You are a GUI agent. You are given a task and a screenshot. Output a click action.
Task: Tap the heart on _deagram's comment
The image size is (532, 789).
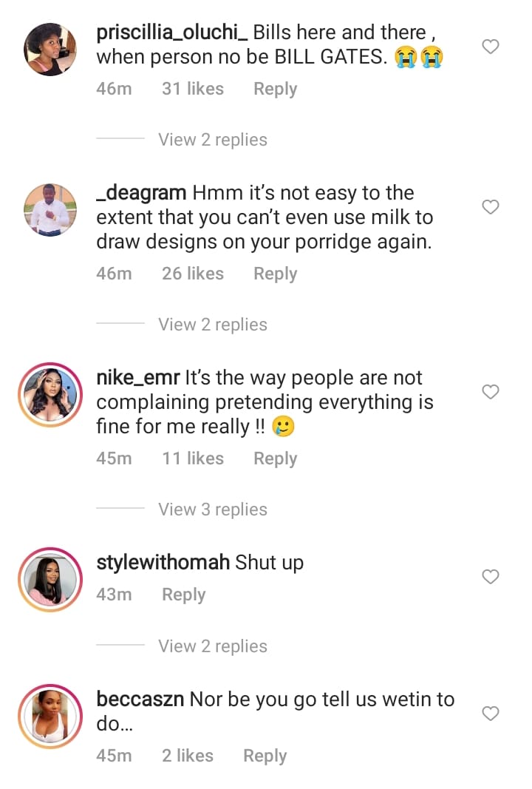[x=491, y=207]
